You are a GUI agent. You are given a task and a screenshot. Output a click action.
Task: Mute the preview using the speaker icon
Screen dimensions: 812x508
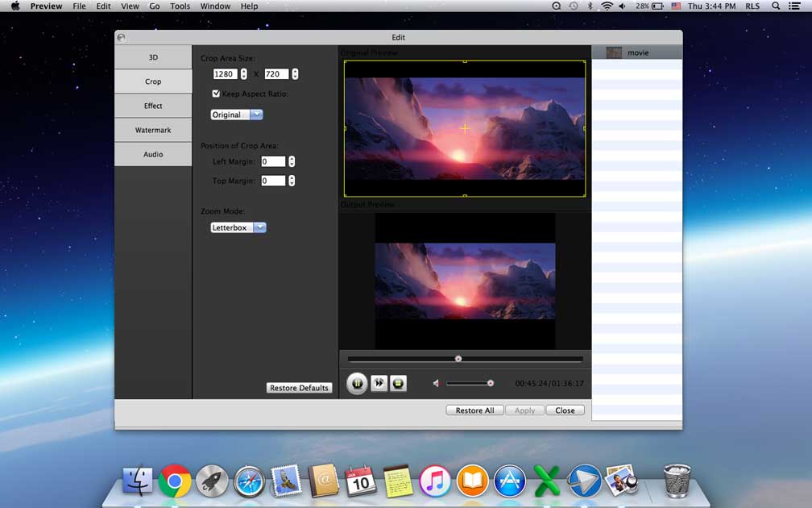tap(436, 383)
